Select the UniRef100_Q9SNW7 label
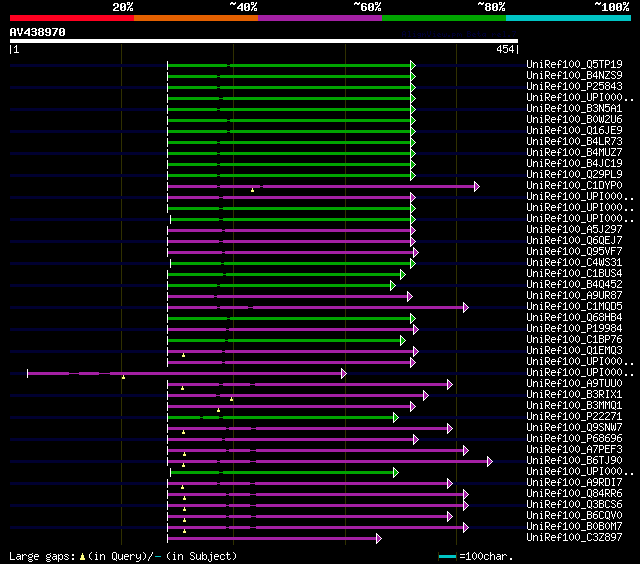640x564 pixels. (574, 428)
